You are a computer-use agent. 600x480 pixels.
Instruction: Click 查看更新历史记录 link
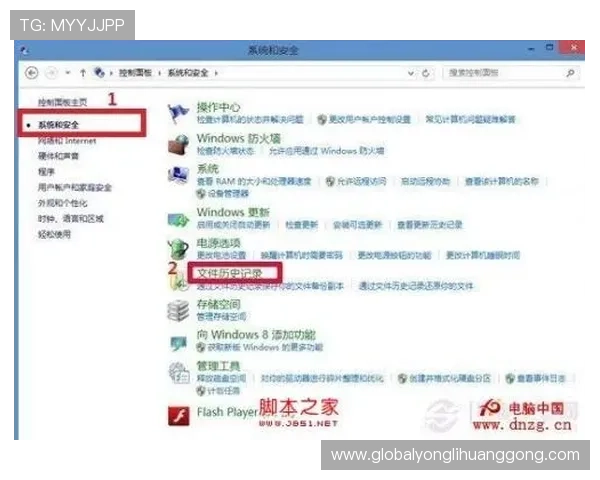click(x=430, y=225)
